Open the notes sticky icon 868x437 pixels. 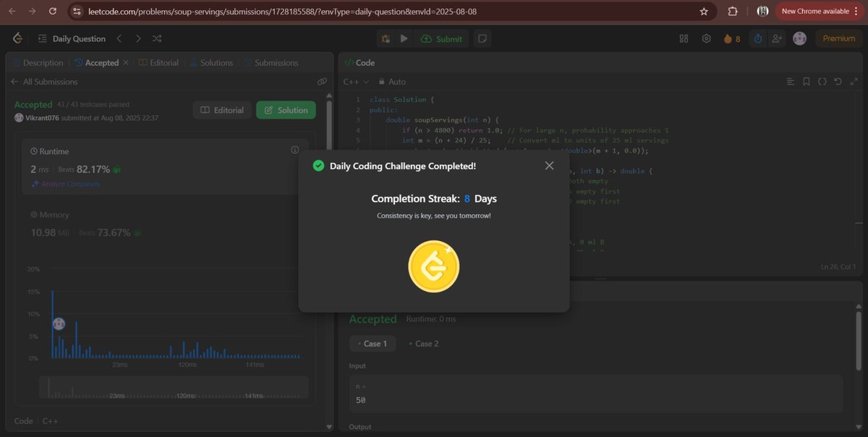pos(482,39)
